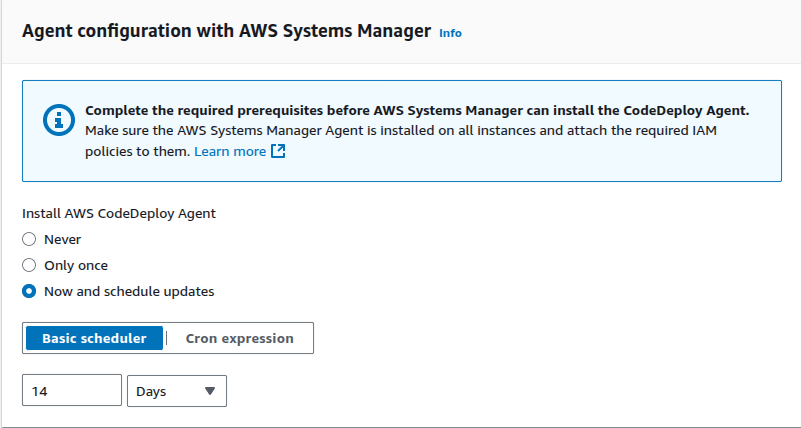Viewport: 801px width, 428px height.
Task: Click the Never option label text
Action: [63, 240]
